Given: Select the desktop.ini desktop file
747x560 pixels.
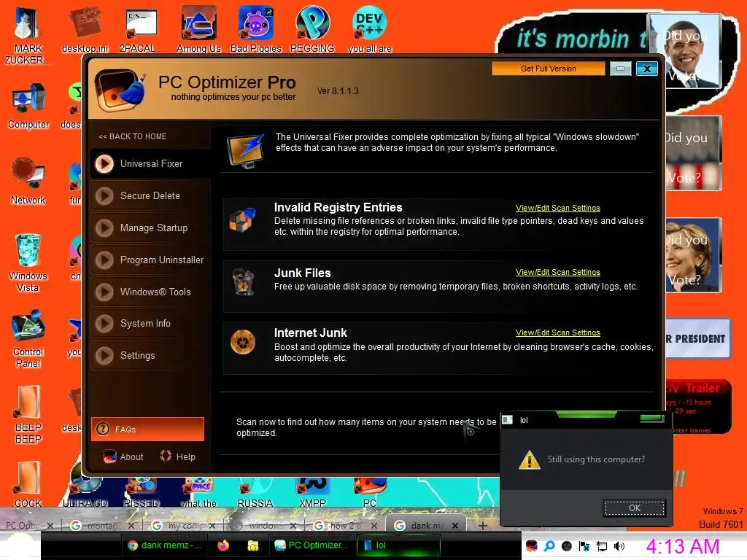Looking at the screenshot, I should [x=85, y=28].
